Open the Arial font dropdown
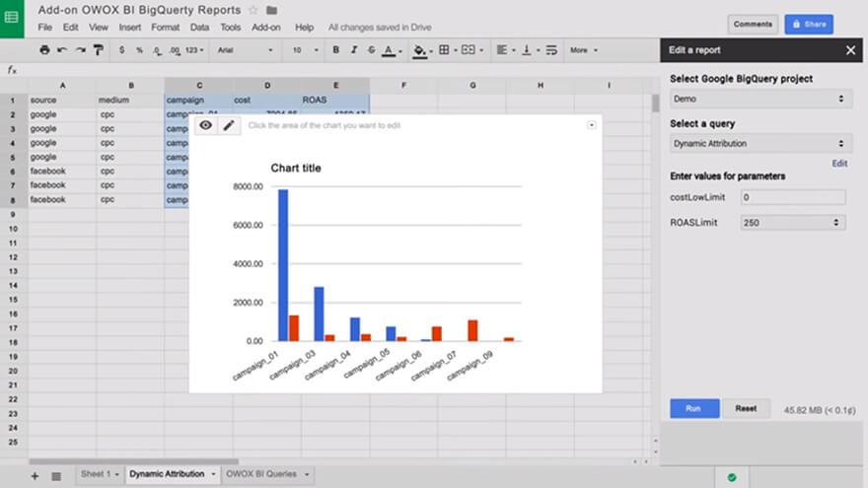The width and height of the screenshot is (868, 488). pyautogui.click(x=245, y=50)
